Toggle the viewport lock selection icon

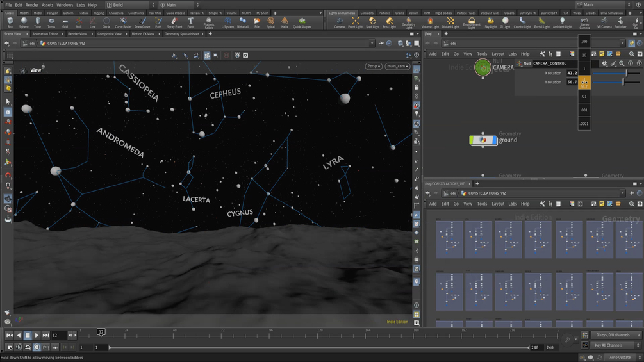point(8,111)
